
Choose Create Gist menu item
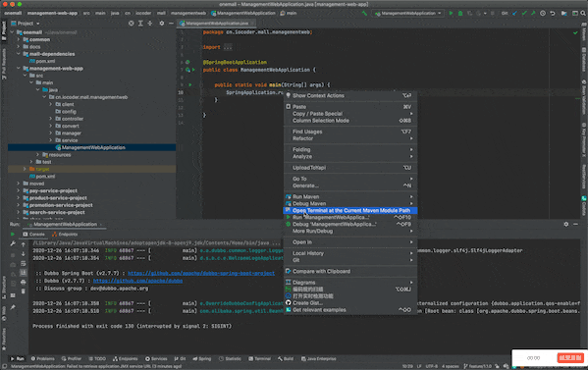pos(350,303)
